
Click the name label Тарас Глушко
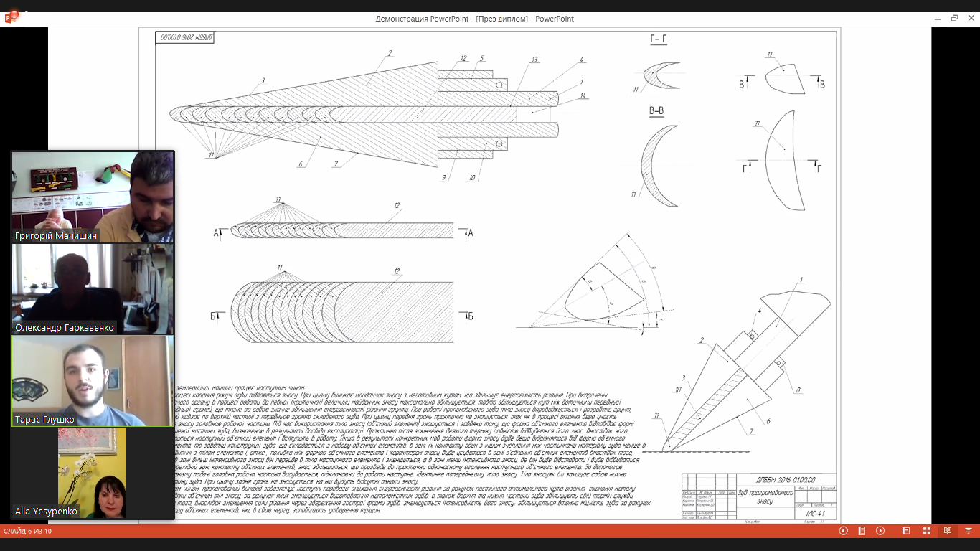click(44, 420)
